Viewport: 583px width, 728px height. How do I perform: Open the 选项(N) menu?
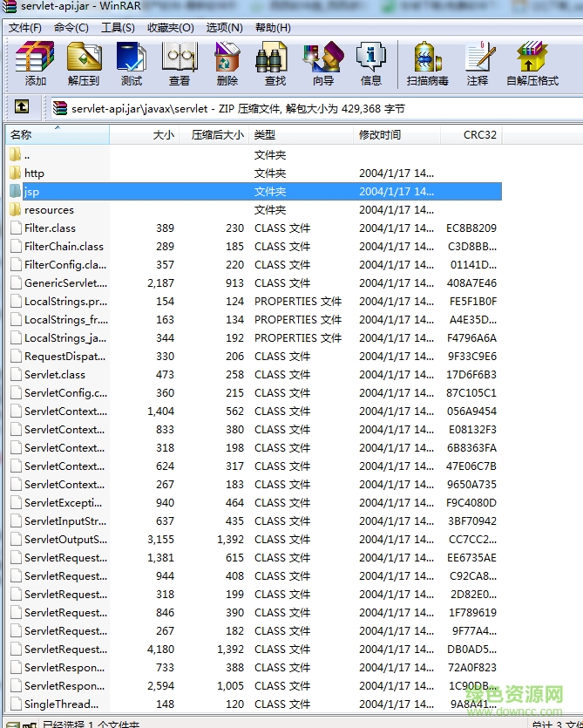click(x=225, y=28)
